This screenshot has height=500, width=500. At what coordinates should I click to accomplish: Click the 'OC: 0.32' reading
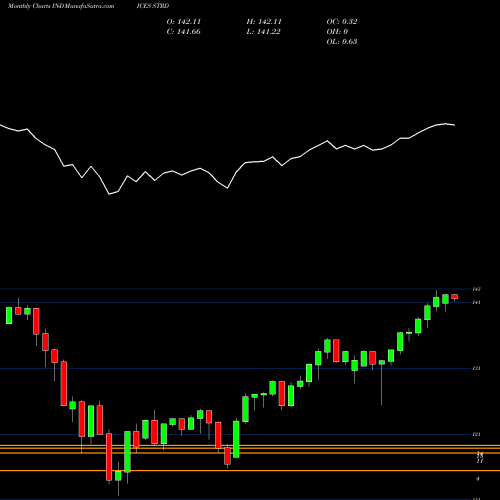342,22
